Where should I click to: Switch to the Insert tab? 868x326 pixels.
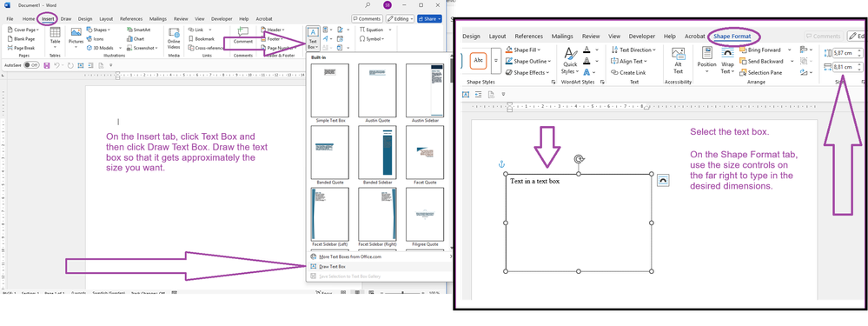48,19
